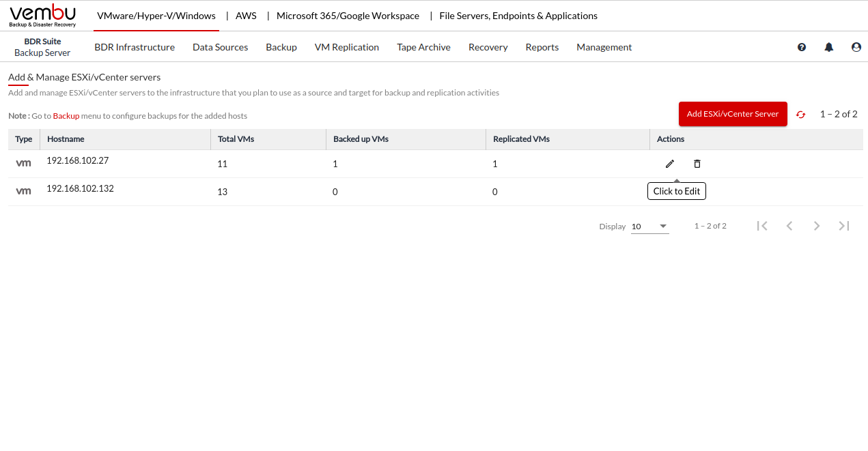
Task: Open the help question mark icon
Action: click(x=802, y=47)
